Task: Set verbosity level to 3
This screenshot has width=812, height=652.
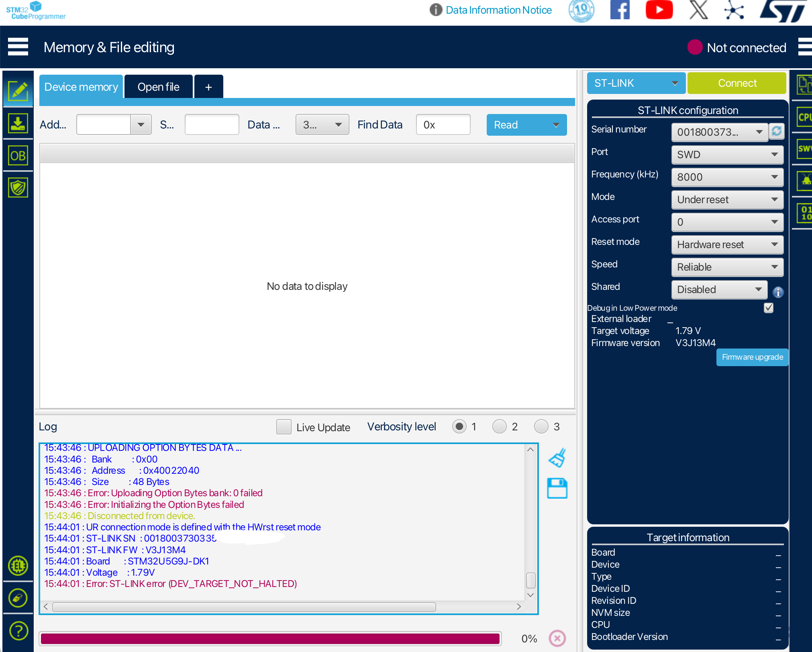Action: [541, 426]
